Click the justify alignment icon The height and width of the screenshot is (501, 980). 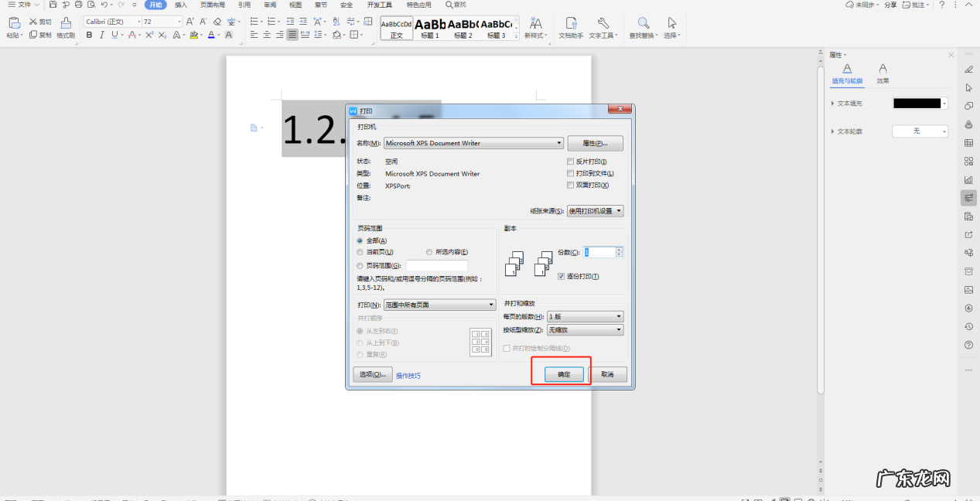pos(292,35)
